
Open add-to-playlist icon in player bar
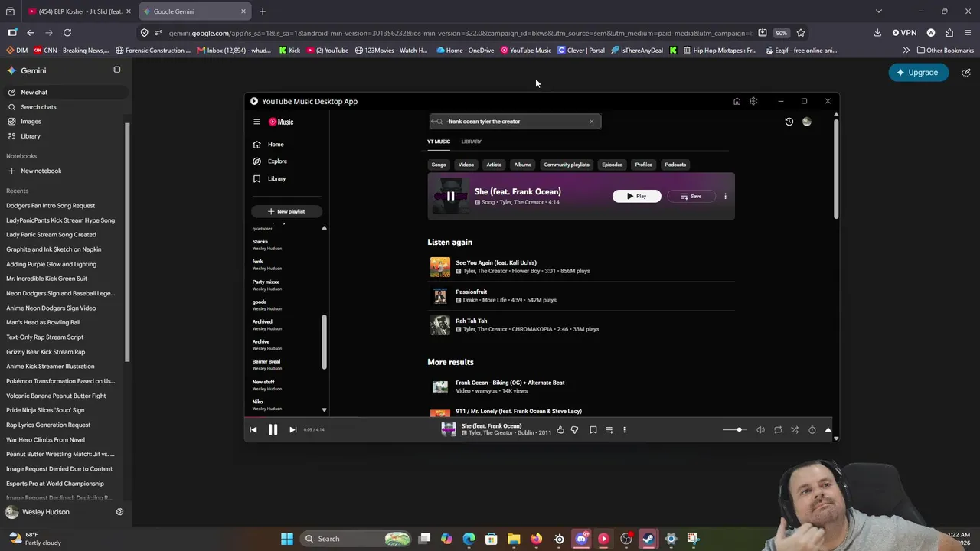(x=609, y=430)
